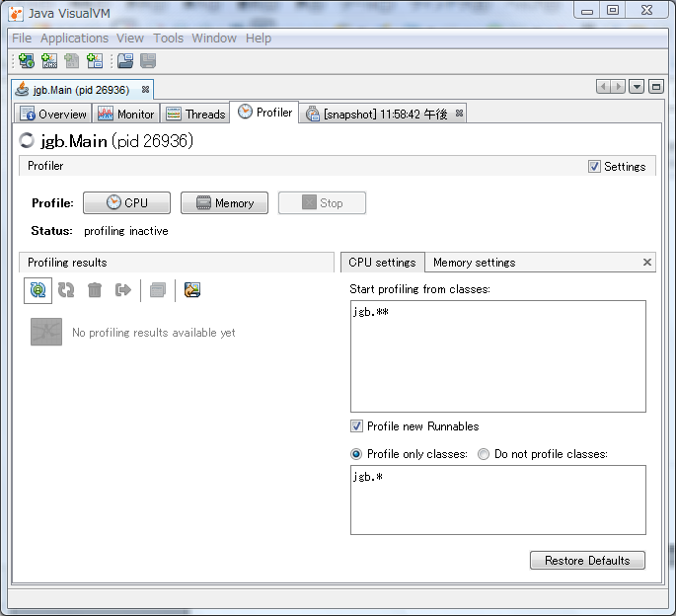This screenshot has height=616, width=676.
Task: Select Do not profile classes option
Action: 484,454
